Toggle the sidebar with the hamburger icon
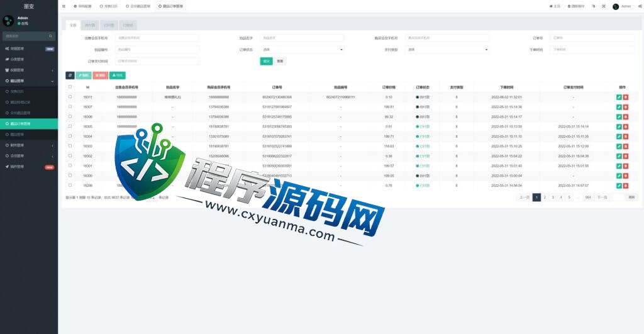644x334 pixels. (x=64, y=6)
